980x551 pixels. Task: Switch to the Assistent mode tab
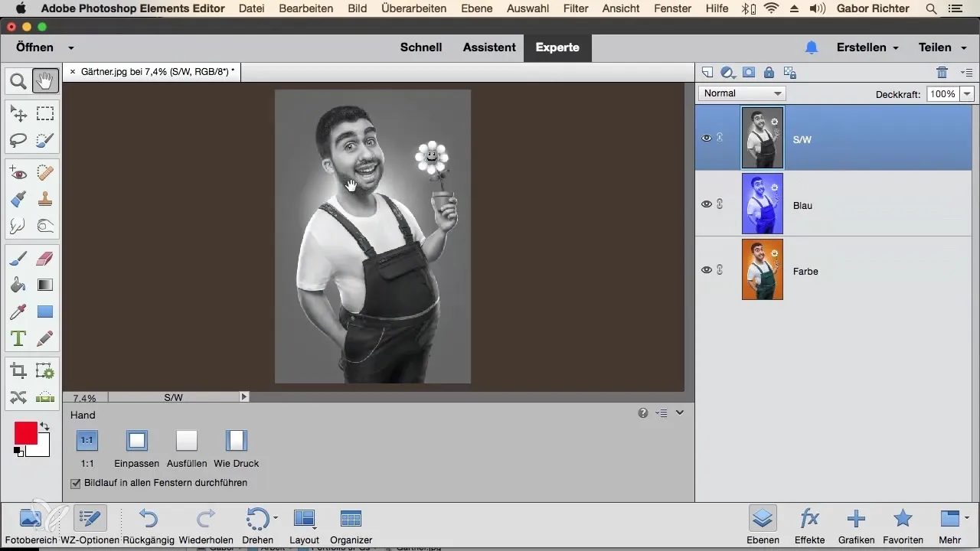pos(489,47)
